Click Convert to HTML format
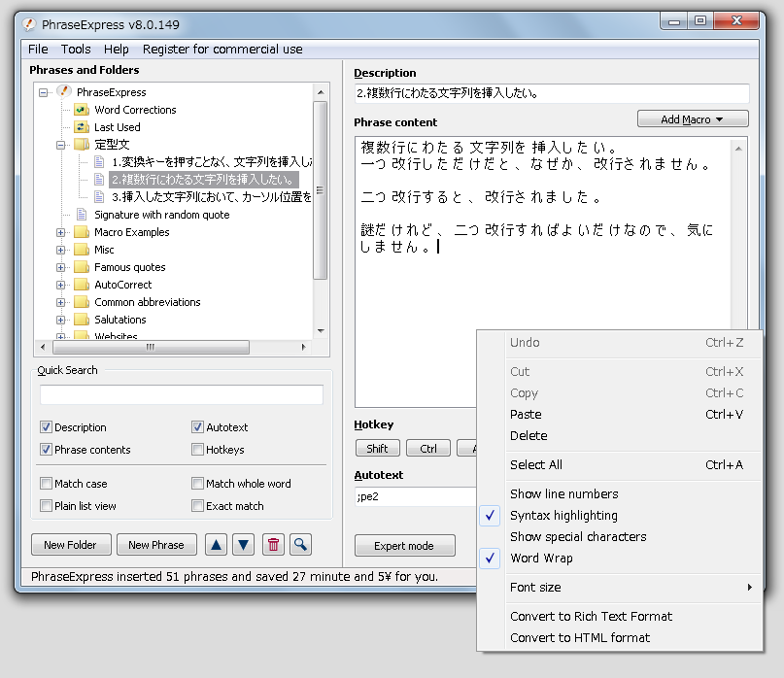 620,638
